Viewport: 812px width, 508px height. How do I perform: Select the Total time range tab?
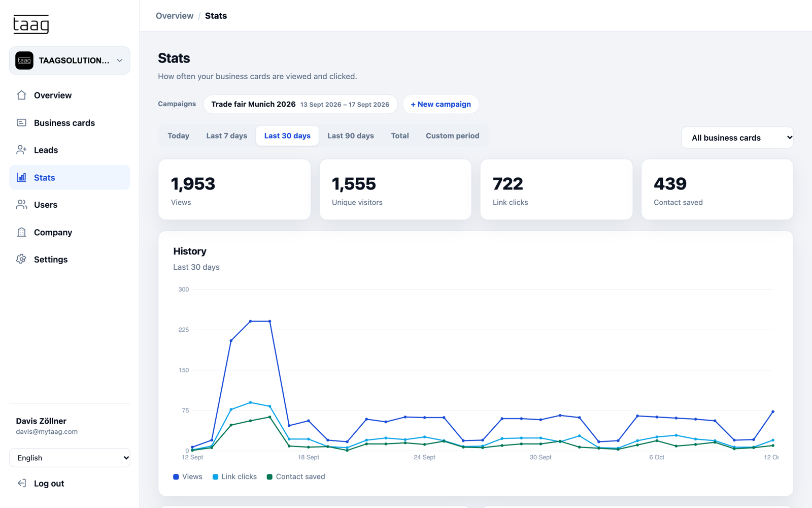click(x=400, y=136)
